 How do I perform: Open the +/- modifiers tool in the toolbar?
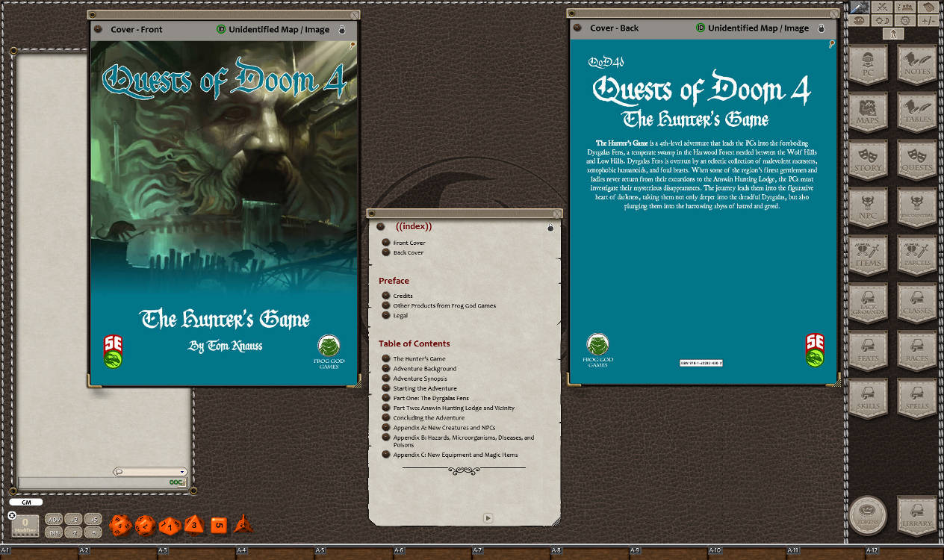(x=928, y=19)
